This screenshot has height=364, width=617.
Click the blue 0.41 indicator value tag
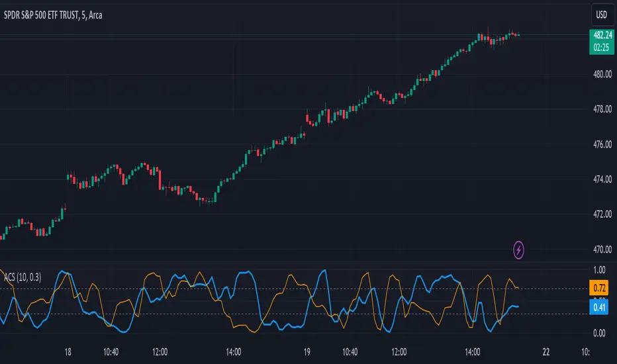[x=599, y=307]
